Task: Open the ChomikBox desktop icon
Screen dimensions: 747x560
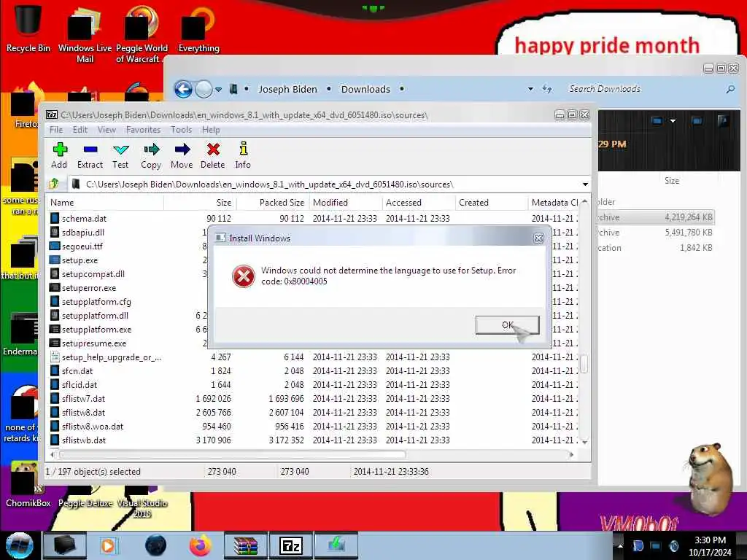Action: (x=28, y=485)
